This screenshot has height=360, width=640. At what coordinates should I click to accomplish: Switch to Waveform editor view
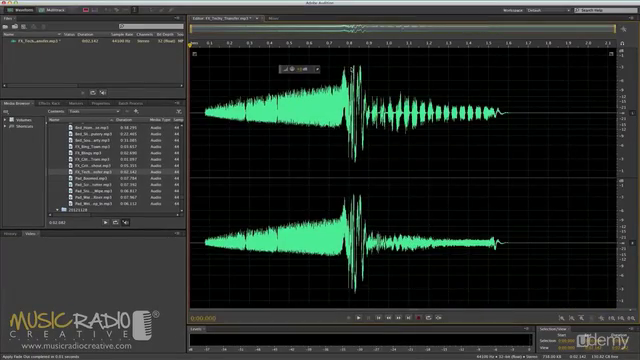pos(20,10)
